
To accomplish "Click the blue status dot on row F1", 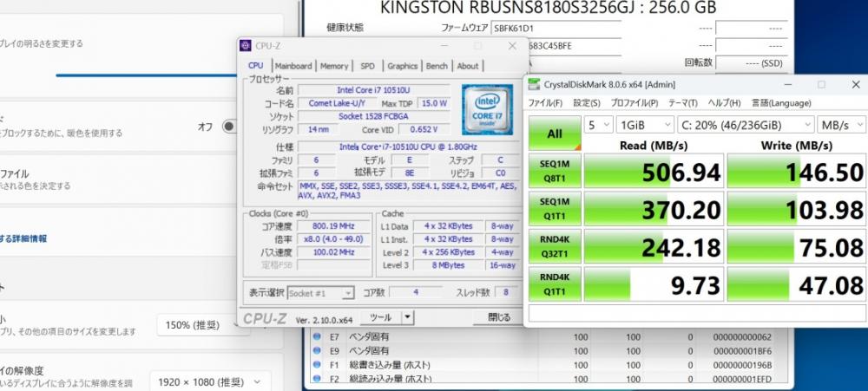I will pos(317,365).
